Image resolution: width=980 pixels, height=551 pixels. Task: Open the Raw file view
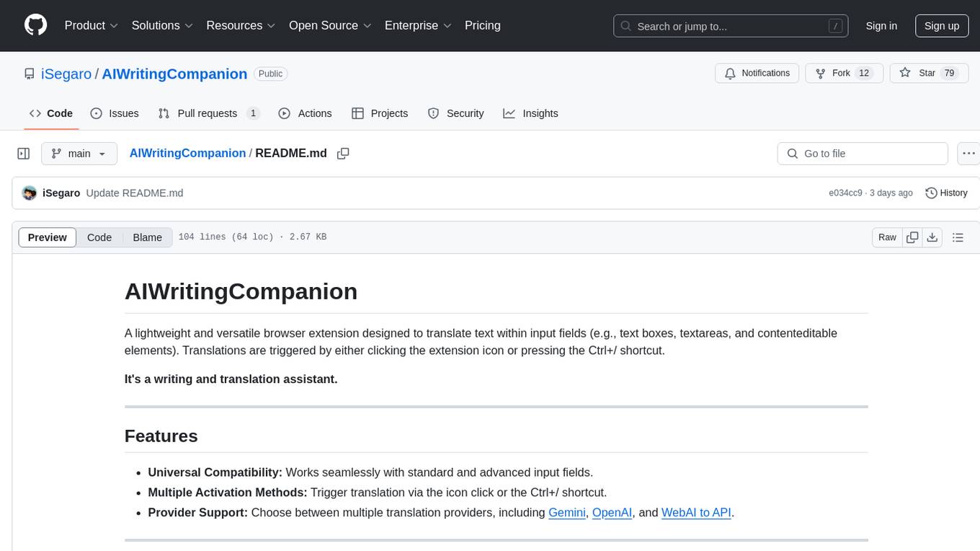887,237
